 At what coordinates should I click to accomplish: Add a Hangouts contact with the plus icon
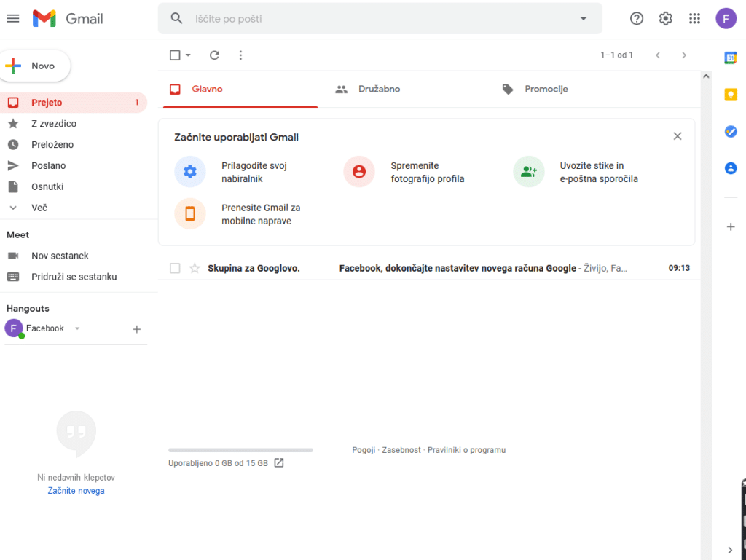point(136,329)
